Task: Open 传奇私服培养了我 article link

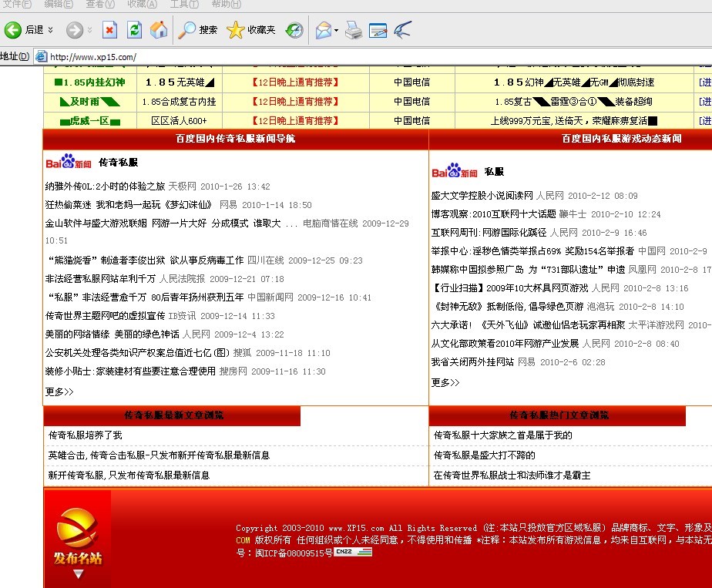Action: pos(85,435)
